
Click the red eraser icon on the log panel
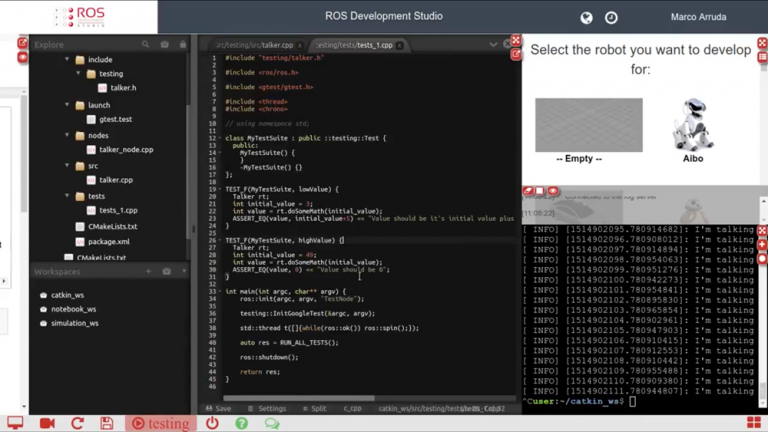(x=528, y=191)
